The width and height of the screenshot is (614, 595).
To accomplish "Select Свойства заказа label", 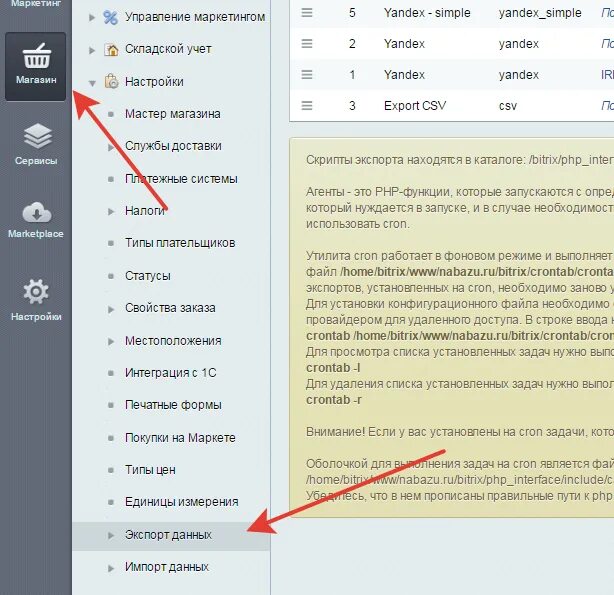I will point(170,308).
